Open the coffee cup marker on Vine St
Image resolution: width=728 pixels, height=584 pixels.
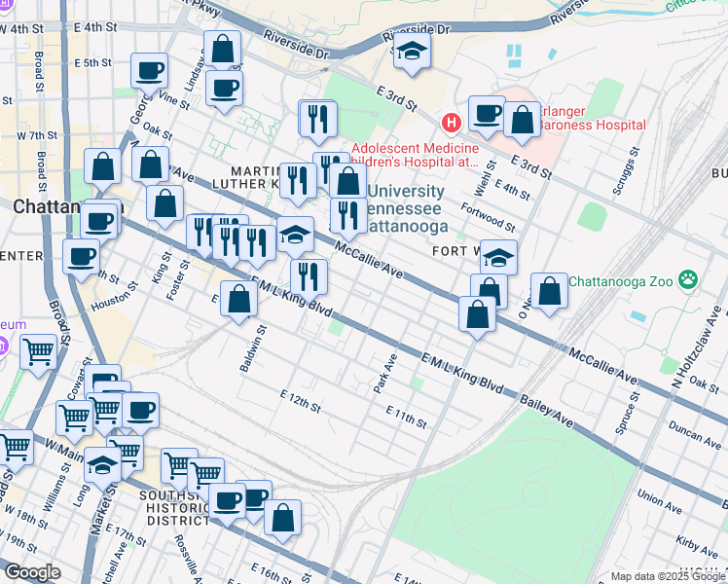tap(224, 90)
